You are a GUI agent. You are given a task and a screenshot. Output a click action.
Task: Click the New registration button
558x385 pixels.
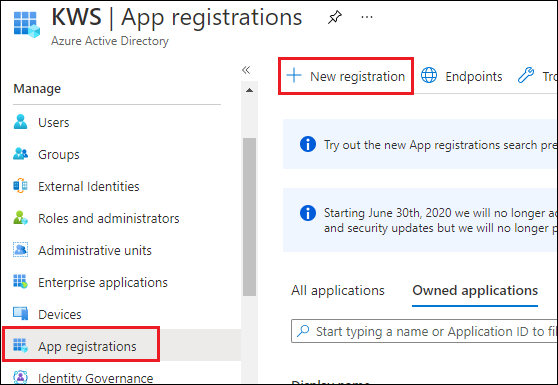tap(346, 76)
